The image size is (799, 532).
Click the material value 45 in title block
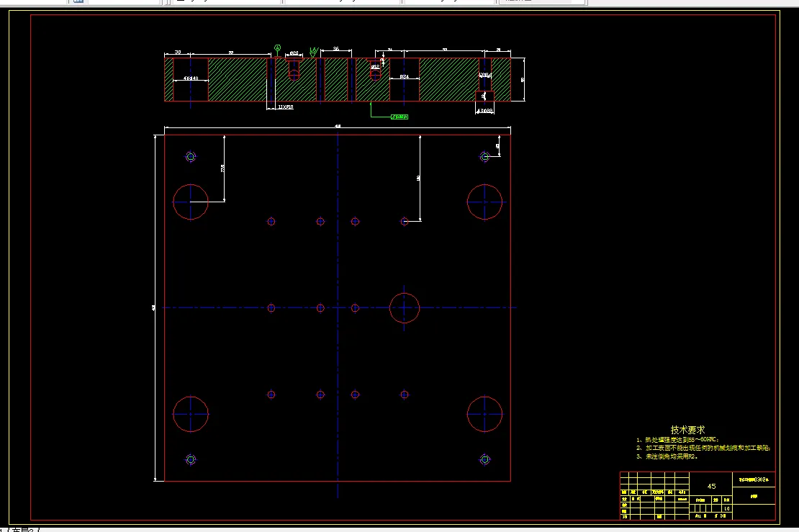711,486
